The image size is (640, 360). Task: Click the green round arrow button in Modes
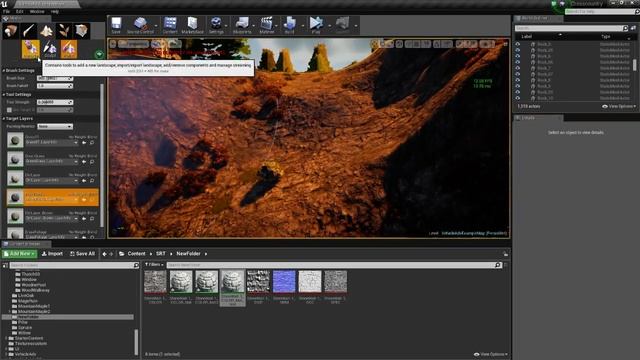click(99, 54)
